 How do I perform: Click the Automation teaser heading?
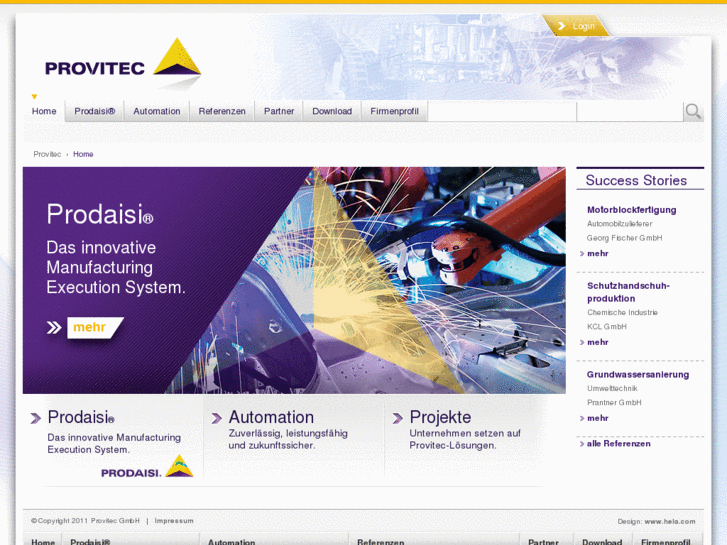pyautogui.click(x=271, y=417)
